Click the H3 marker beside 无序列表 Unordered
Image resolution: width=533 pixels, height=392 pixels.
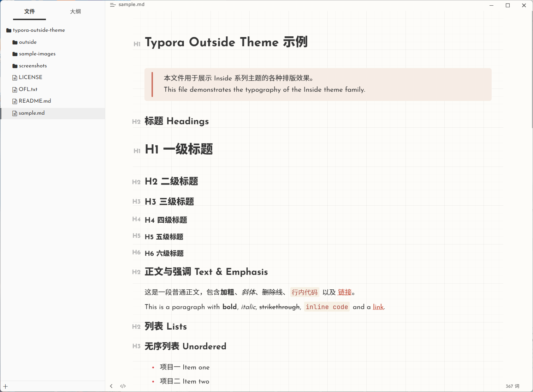point(136,346)
